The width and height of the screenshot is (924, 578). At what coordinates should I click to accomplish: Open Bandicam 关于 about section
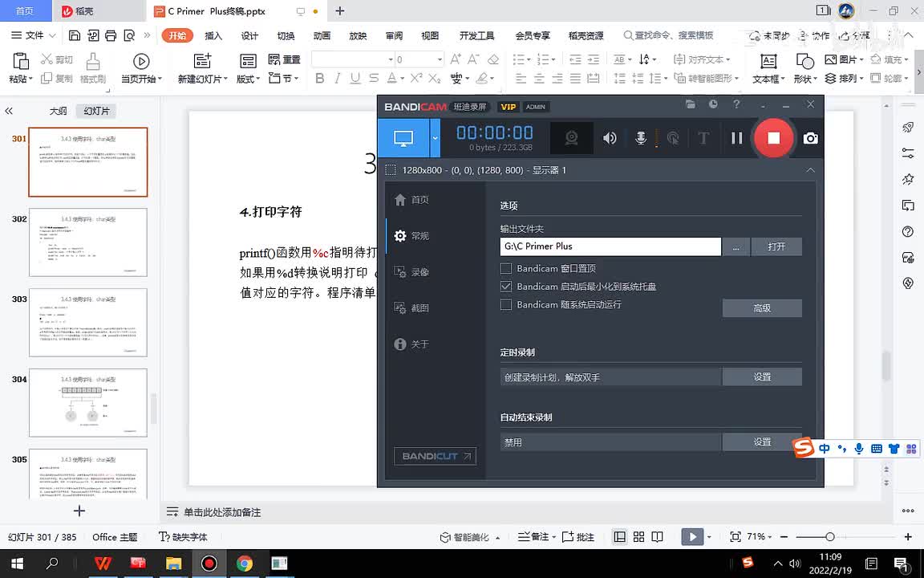click(x=412, y=344)
